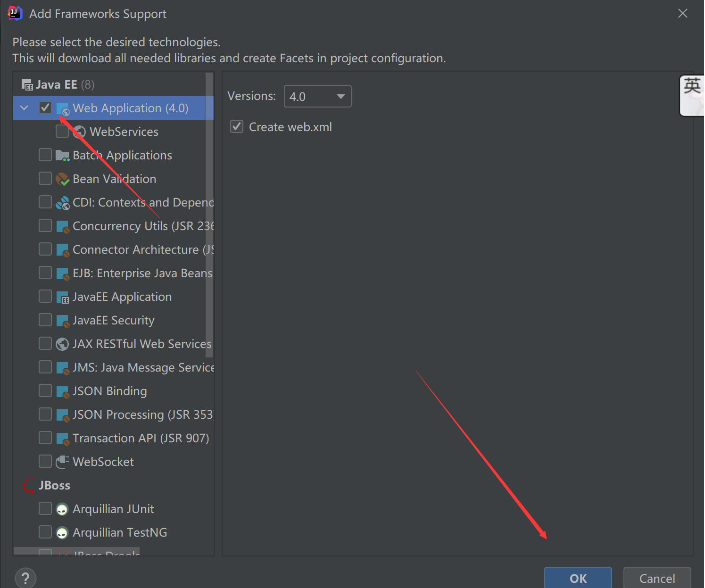The image size is (705, 588).
Task: Click the WebSocket plug icon
Action: [x=62, y=462]
